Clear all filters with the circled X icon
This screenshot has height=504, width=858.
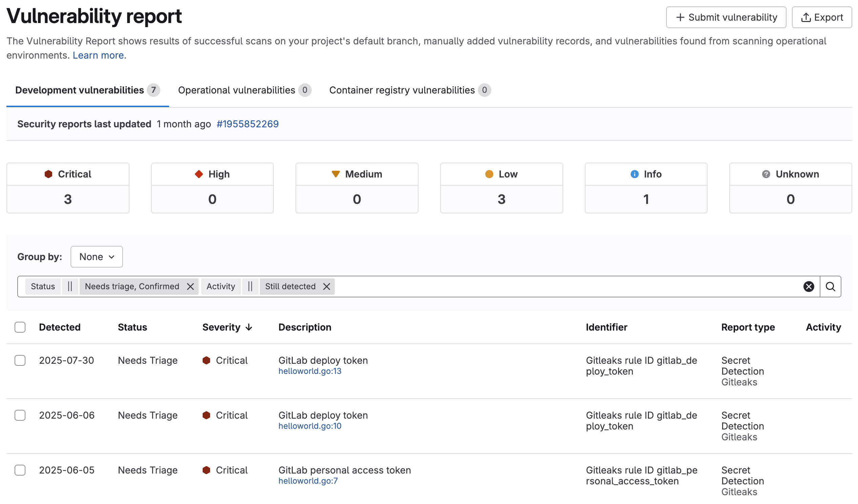click(809, 286)
